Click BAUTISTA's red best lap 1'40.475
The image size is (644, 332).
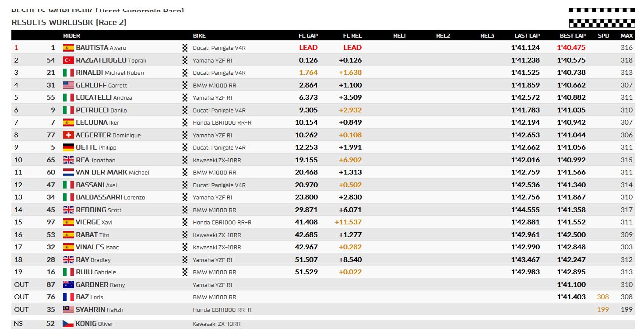[x=571, y=48]
